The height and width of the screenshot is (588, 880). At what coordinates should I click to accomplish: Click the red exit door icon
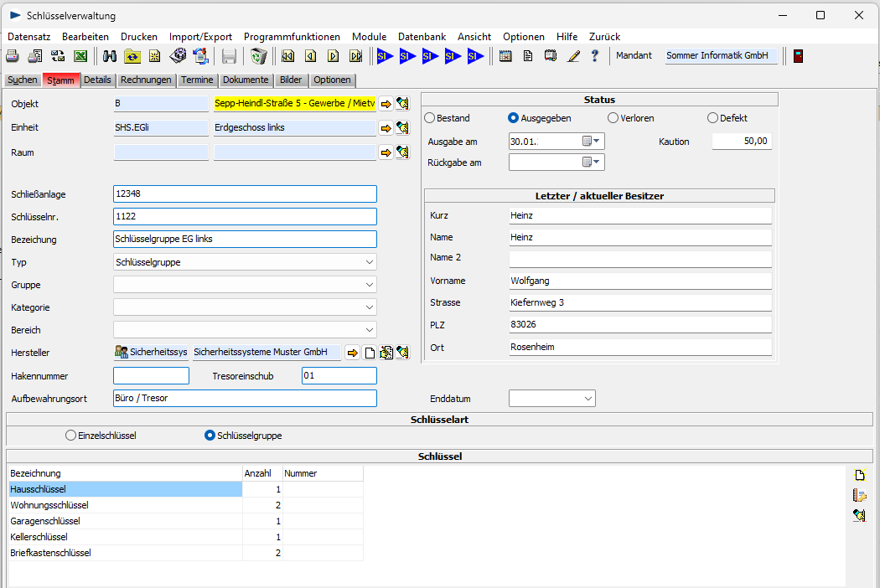(x=798, y=56)
